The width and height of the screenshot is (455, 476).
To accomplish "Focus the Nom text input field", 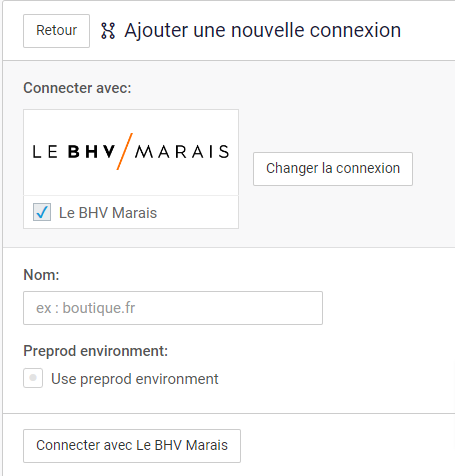I will click(x=173, y=308).
